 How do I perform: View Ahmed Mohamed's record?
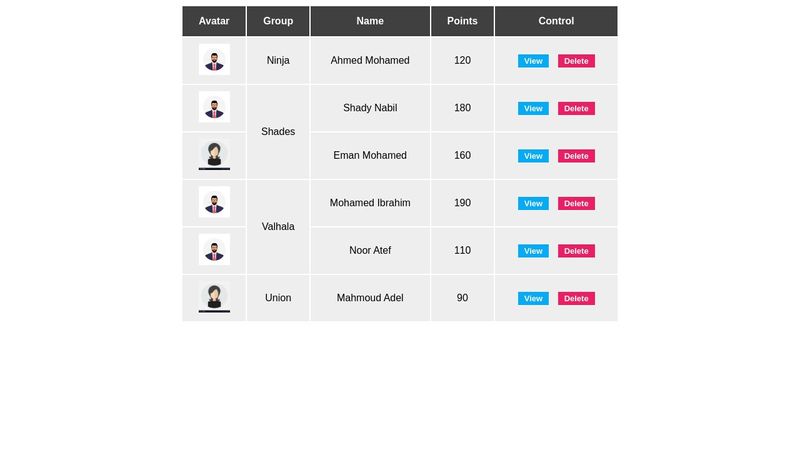(x=533, y=61)
